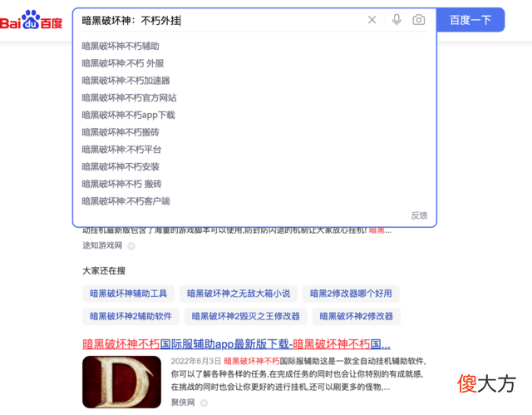Click related search 暗黑破坏神2修改器
Image resolution: width=532 pixels, height=415 pixels.
(x=357, y=316)
